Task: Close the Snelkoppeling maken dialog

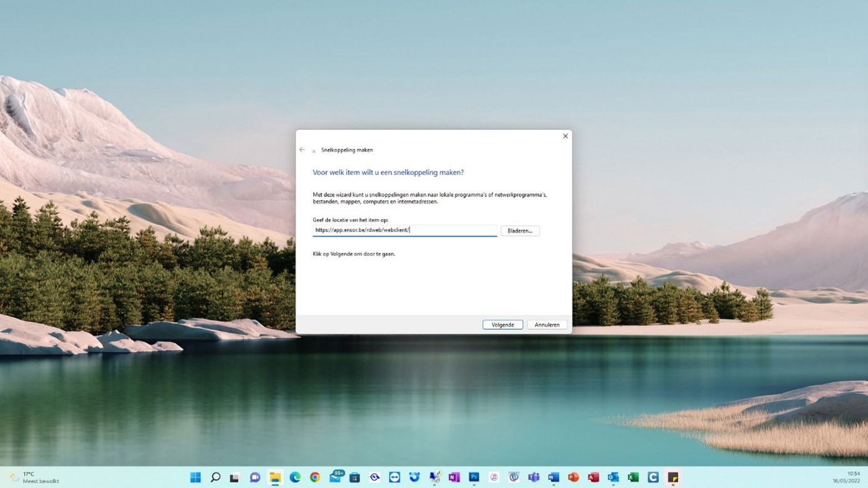Action: click(565, 136)
